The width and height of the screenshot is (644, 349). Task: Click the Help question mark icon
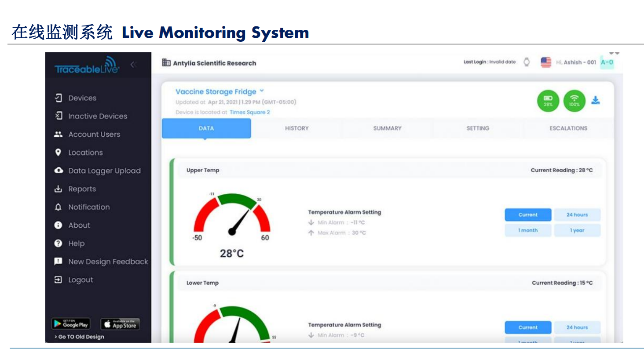[x=58, y=244]
